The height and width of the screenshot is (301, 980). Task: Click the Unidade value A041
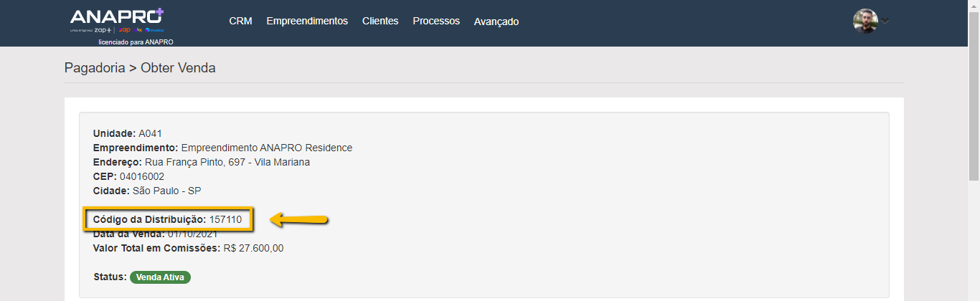point(151,133)
